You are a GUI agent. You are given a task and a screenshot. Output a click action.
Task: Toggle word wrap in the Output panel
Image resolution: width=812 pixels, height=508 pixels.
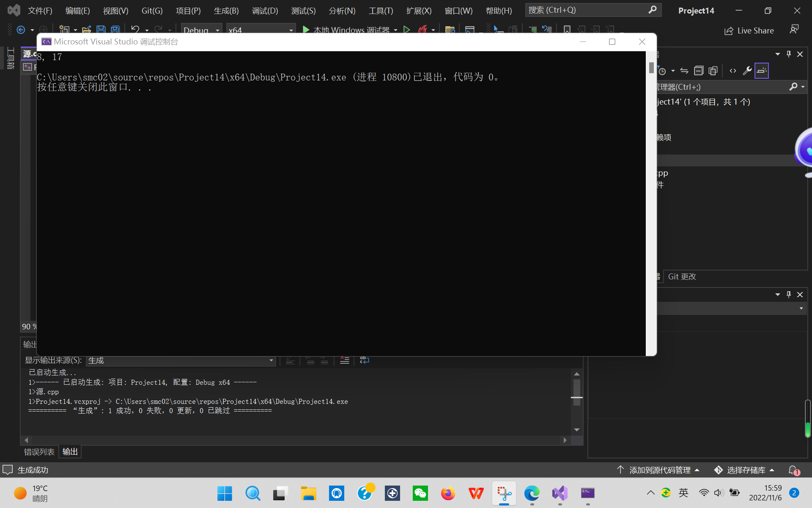pos(364,360)
